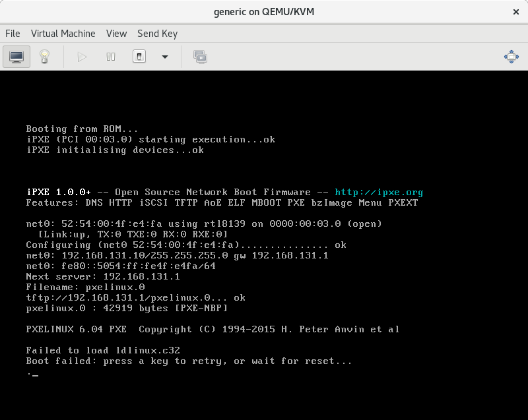This screenshot has height=420, width=528.
Task: Click the 'net0: fe80::5054:ff:fe4f:e4fa/64' line
Action: point(121,266)
